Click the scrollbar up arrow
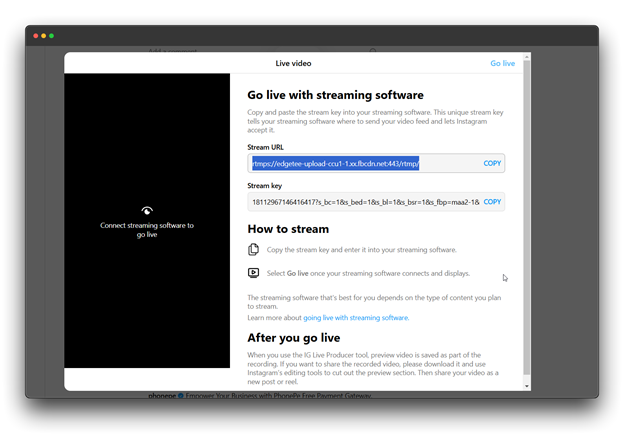 (x=527, y=58)
